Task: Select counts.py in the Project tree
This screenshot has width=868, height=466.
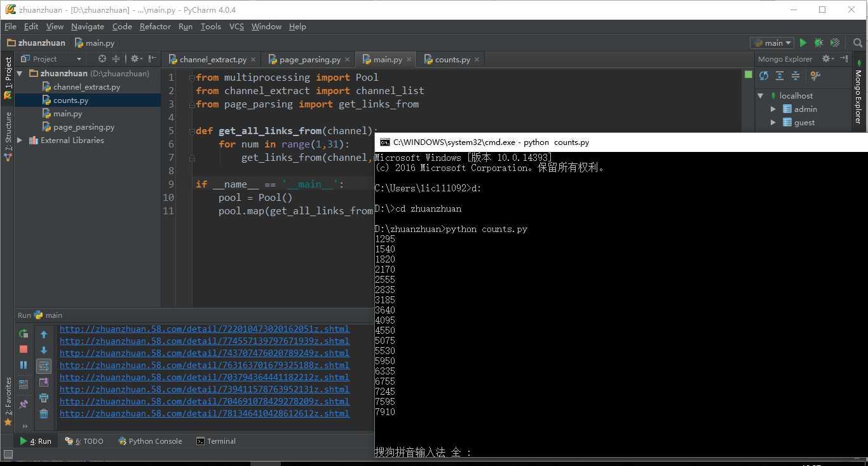Action: [88, 100]
